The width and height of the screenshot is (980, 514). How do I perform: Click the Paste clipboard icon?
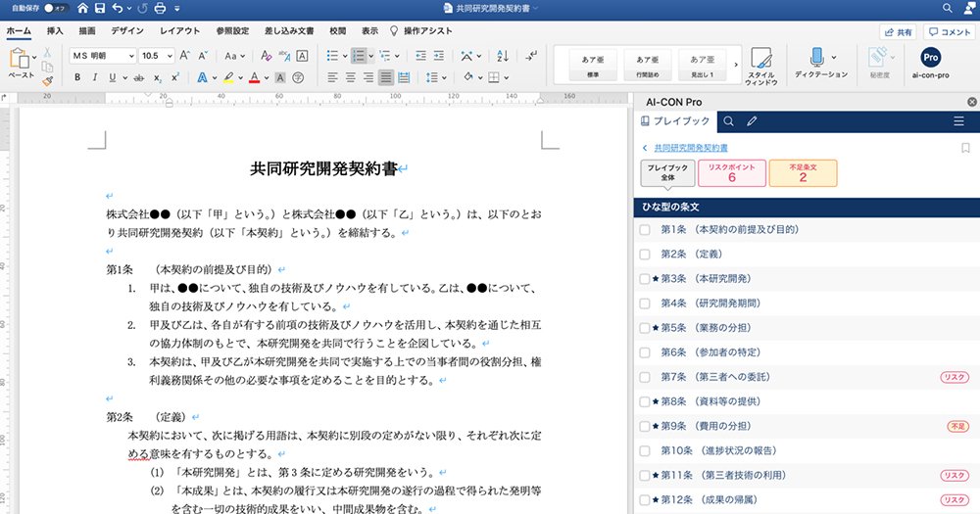20,59
